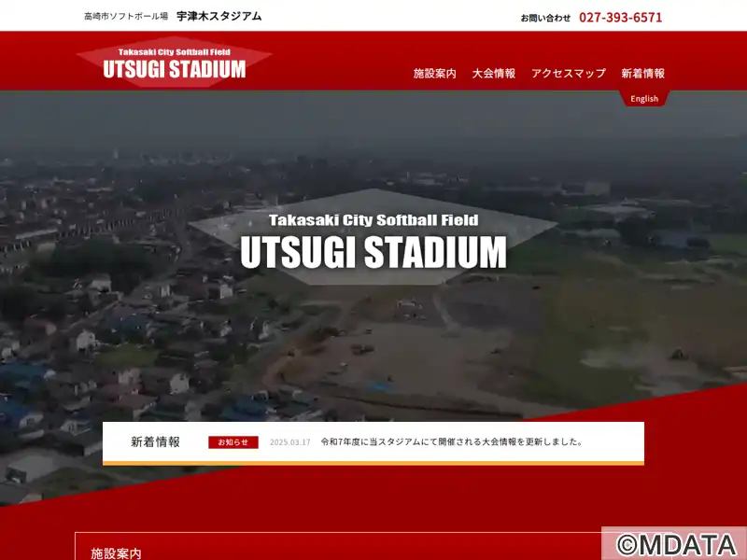
Task: Click the date 2025.03.17
Action: 289,442
